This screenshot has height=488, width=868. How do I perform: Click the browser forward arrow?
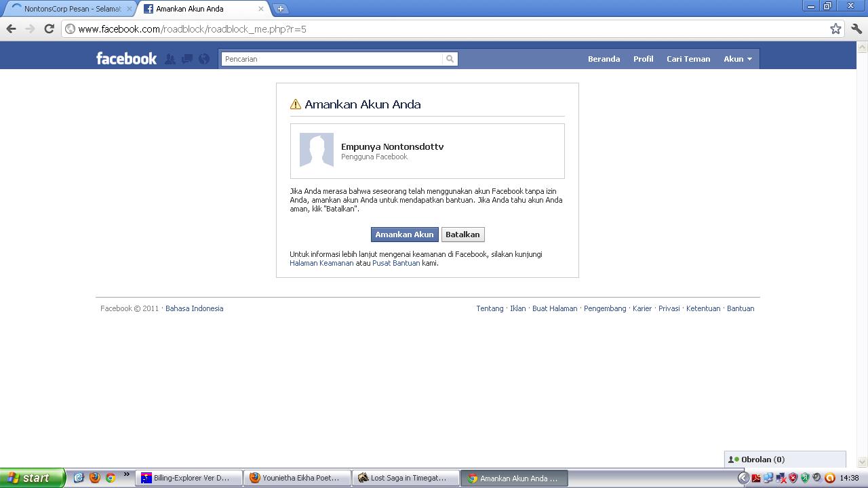30,28
